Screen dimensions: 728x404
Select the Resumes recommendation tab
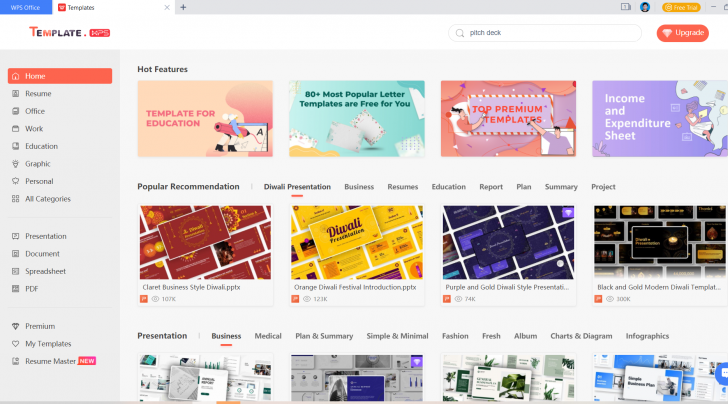(403, 187)
